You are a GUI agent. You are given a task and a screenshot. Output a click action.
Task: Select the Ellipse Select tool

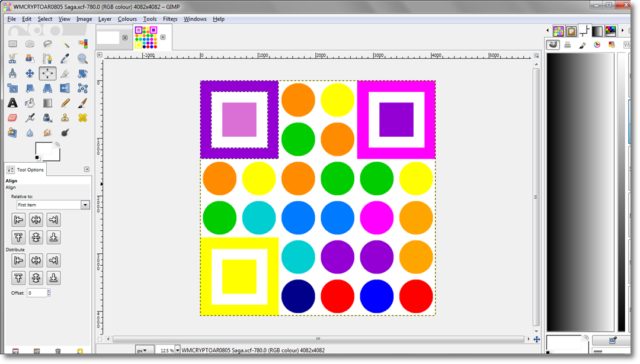click(30, 44)
